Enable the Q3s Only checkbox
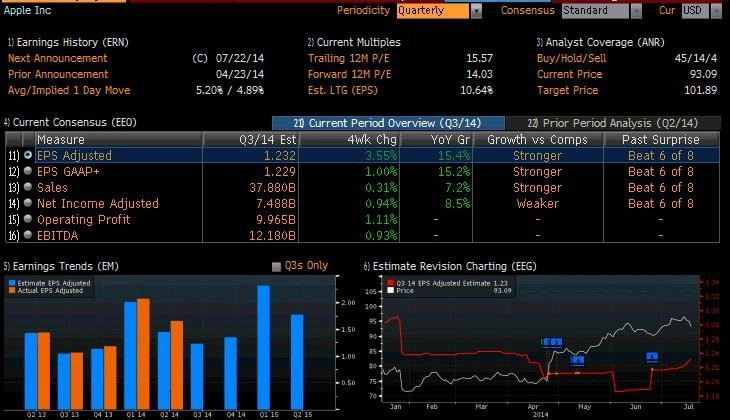The height and width of the screenshot is (420, 730). [276, 267]
